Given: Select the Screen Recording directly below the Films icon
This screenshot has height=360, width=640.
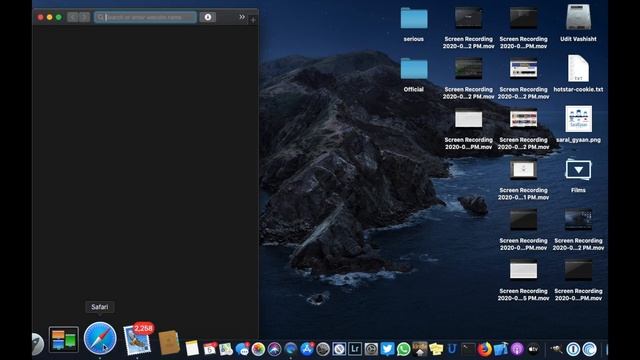Looking at the screenshot, I should pos(578,220).
